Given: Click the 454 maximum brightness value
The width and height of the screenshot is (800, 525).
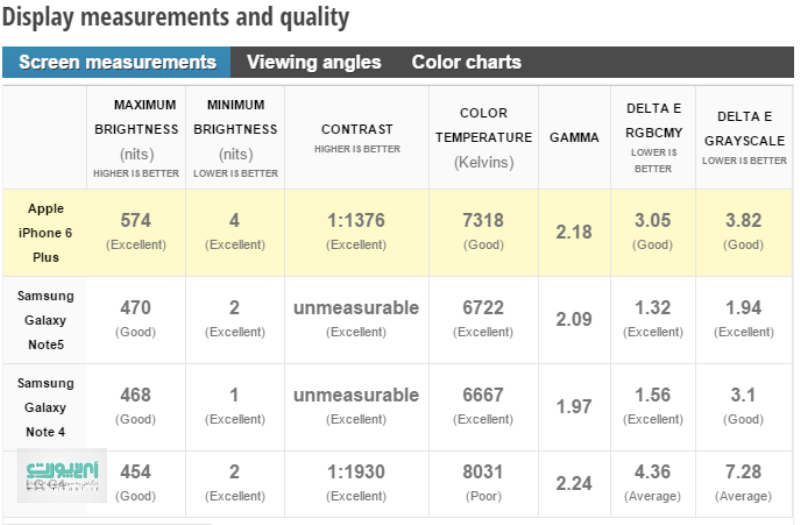Looking at the screenshot, I should click(136, 472).
